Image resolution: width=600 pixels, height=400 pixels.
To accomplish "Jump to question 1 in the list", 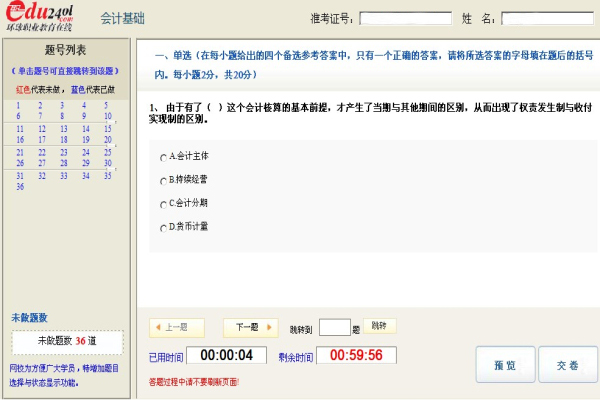I will [x=19, y=105].
